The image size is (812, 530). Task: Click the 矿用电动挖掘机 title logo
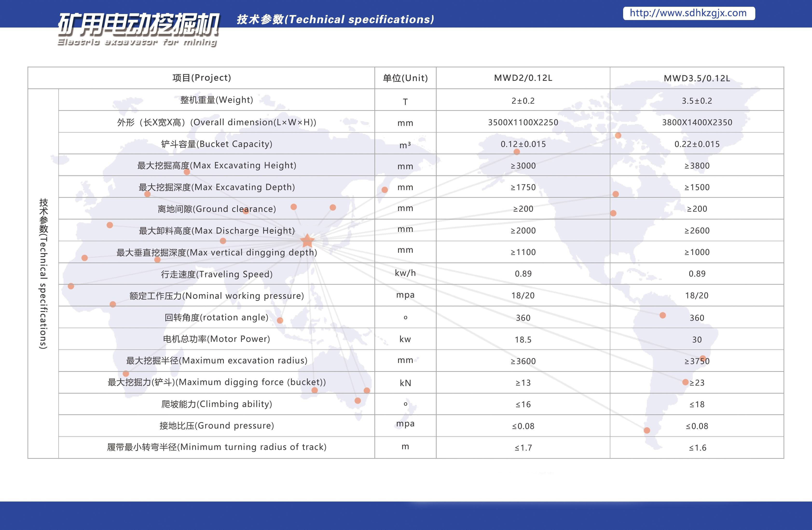[138, 25]
